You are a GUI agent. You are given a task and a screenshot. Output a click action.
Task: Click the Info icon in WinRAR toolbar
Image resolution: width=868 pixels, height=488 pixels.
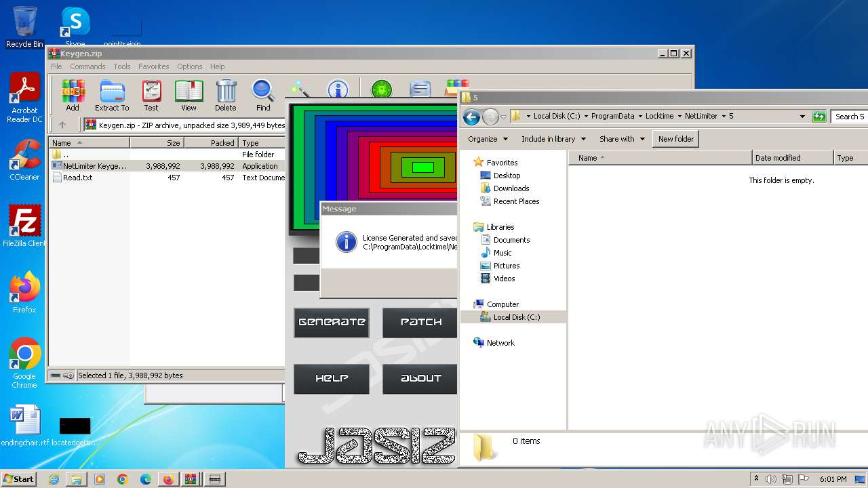(338, 89)
